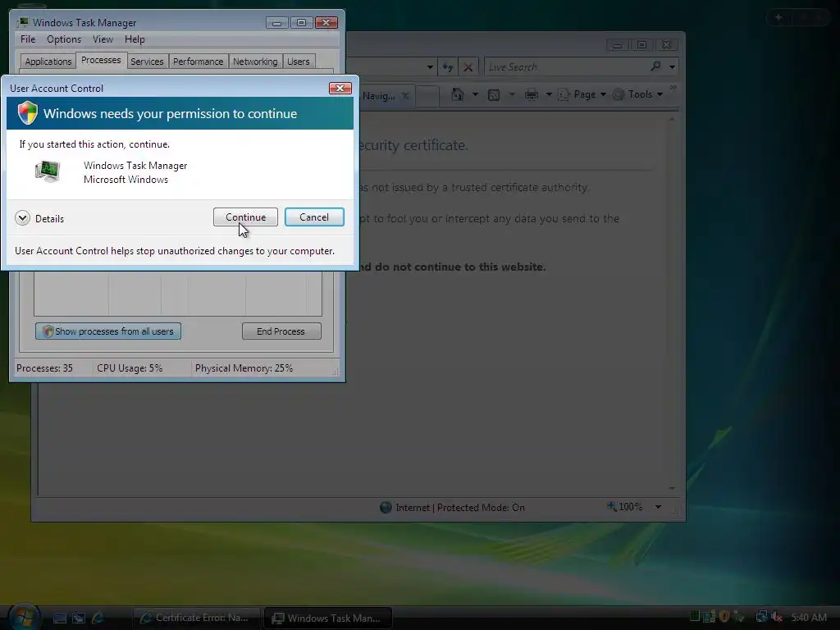Switch to the Applications tab
Viewport: 840px width, 630px height.
point(48,61)
